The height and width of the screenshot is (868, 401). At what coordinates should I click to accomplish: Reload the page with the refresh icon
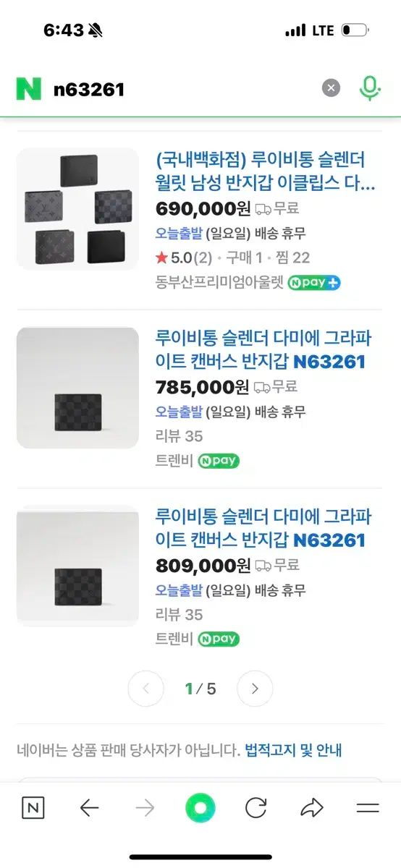[x=256, y=808]
